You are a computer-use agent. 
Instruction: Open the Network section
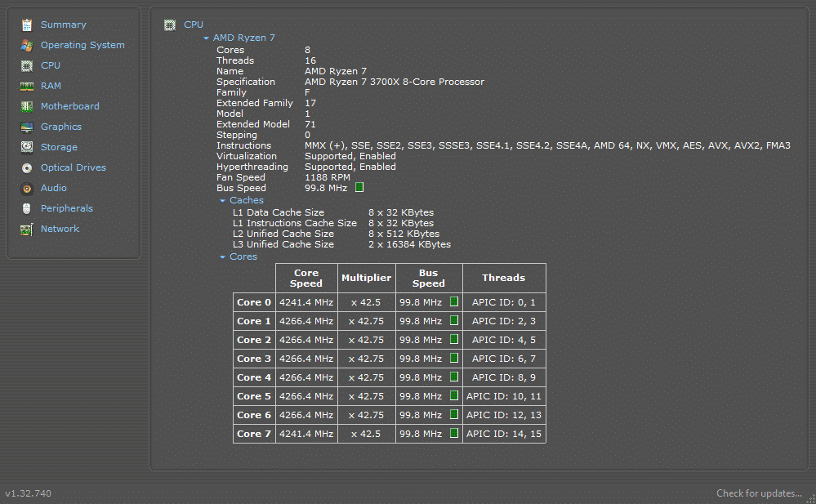pyautogui.click(x=60, y=229)
